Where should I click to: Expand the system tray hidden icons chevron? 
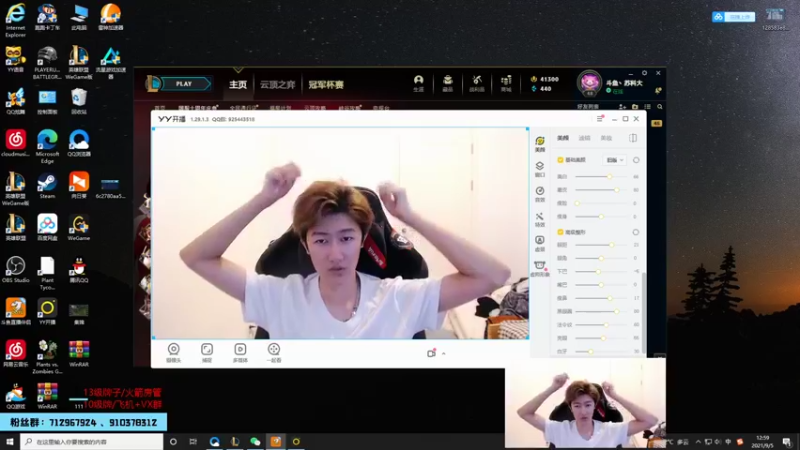click(698, 442)
